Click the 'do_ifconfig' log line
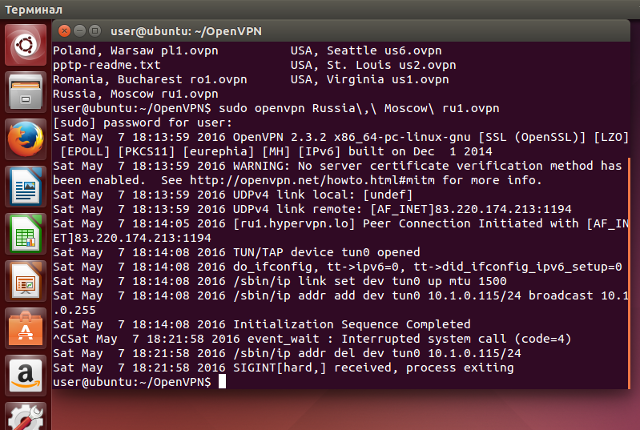 point(338,267)
